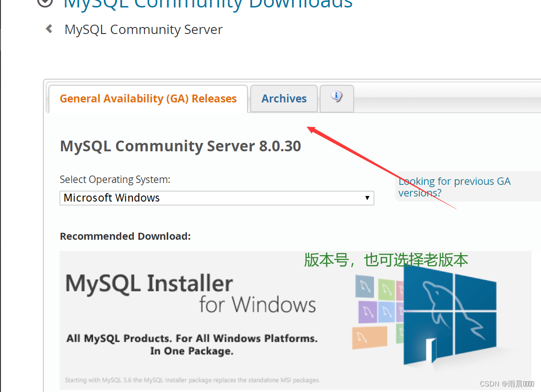
Task: Switch to the Archives tab
Action: (x=284, y=98)
